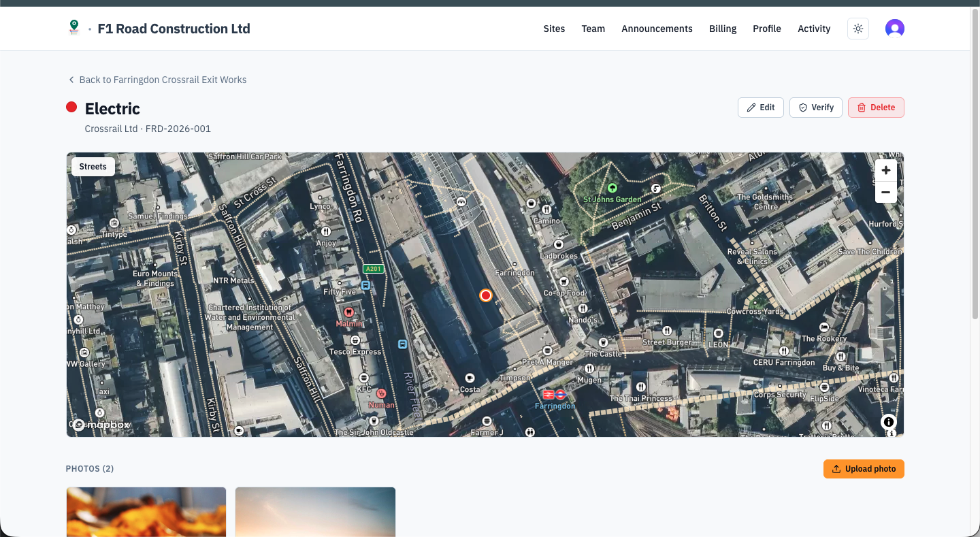The height and width of the screenshot is (537, 980).
Task: Select the Co-op Food shop icon
Action: [x=563, y=281]
